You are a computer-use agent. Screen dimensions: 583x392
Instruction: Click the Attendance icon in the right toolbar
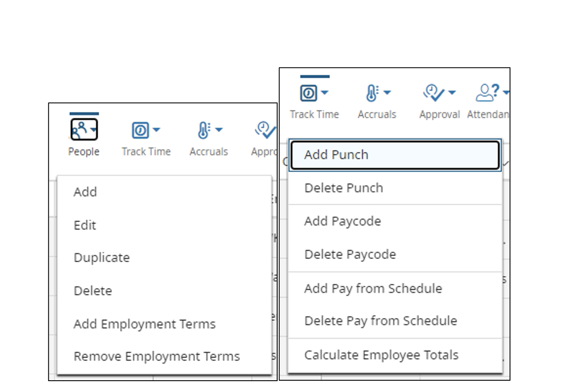(x=485, y=92)
